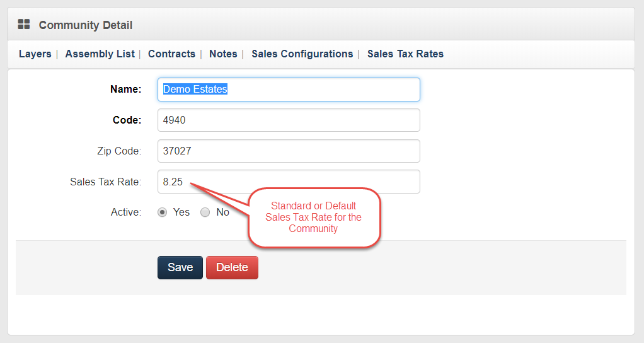
Task: Go to the Assembly List section
Action: [x=100, y=54]
